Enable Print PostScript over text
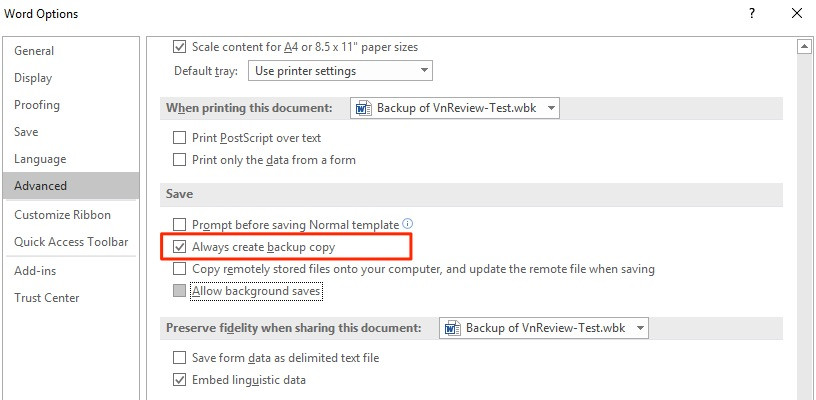The height and width of the screenshot is (400, 816). coord(180,138)
